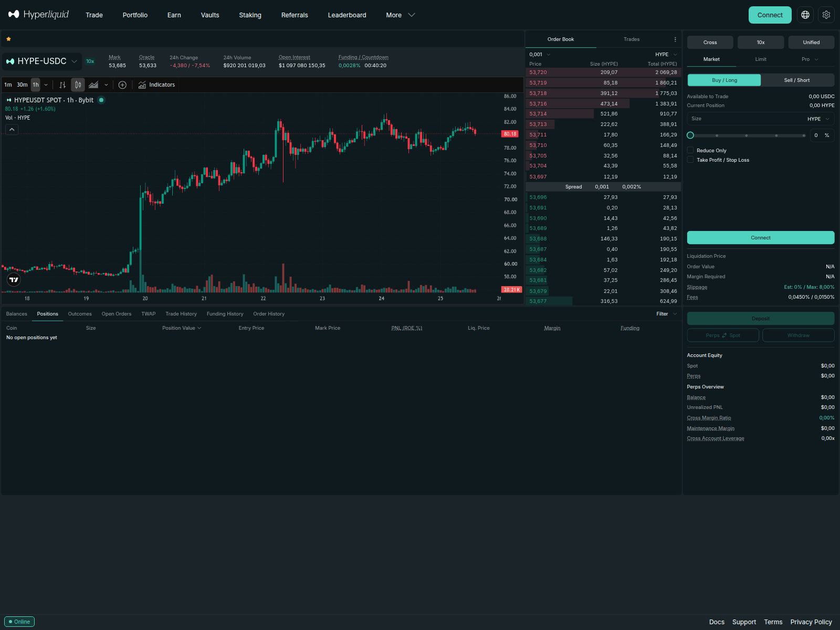The width and height of the screenshot is (840, 630).
Task: Open the Privacy Policy link
Action: (811, 622)
